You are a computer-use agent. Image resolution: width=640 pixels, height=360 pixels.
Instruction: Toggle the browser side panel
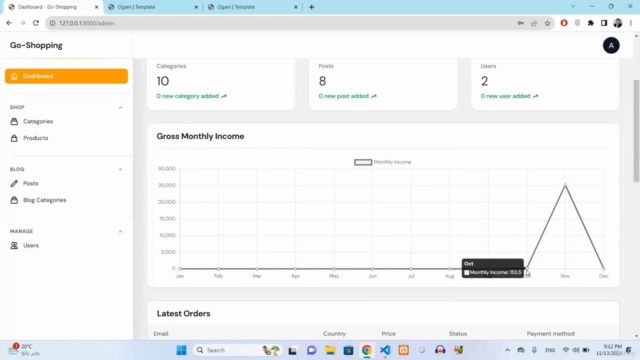pyautogui.click(x=604, y=23)
